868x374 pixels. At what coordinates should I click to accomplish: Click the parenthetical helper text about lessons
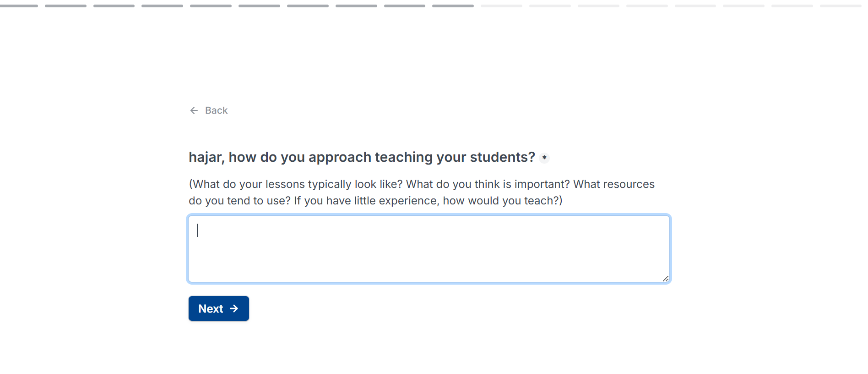(422, 192)
